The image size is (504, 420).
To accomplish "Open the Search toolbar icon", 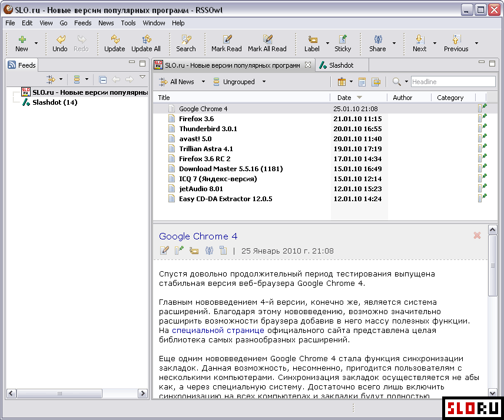I will (x=186, y=39).
